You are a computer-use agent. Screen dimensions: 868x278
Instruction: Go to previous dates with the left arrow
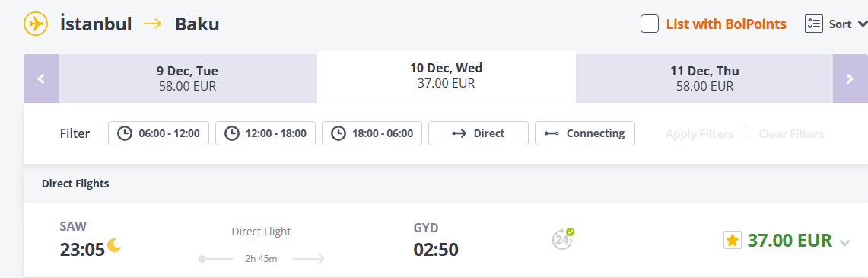(41, 78)
